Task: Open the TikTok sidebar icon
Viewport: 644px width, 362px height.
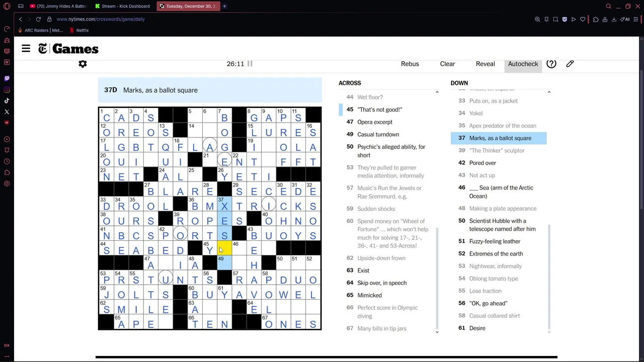Action: coord(7,101)
